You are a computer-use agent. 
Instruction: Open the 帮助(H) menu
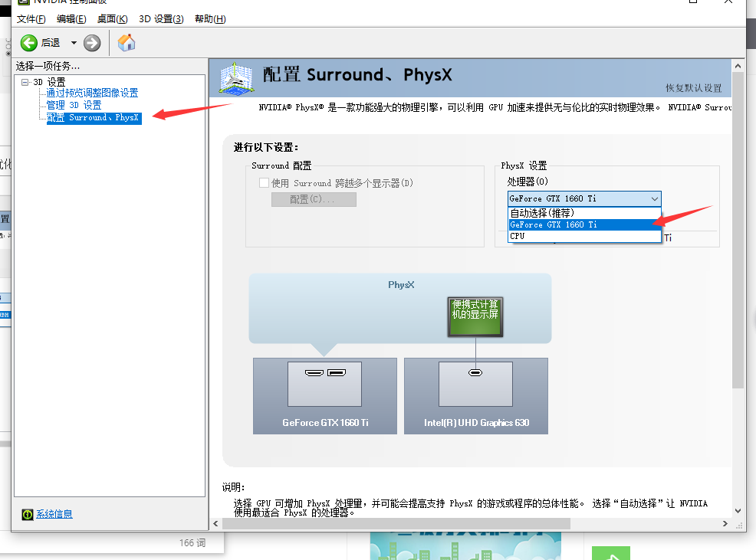tap(210, 19)
